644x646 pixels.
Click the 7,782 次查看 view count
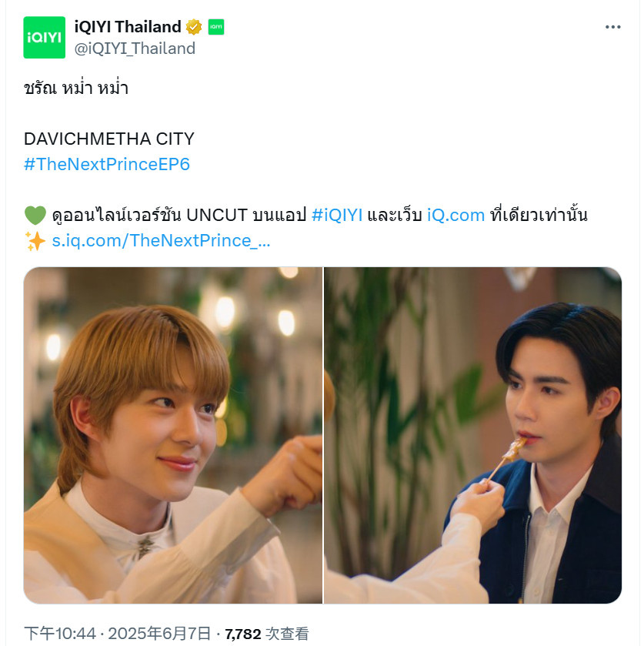click(267, 634)
